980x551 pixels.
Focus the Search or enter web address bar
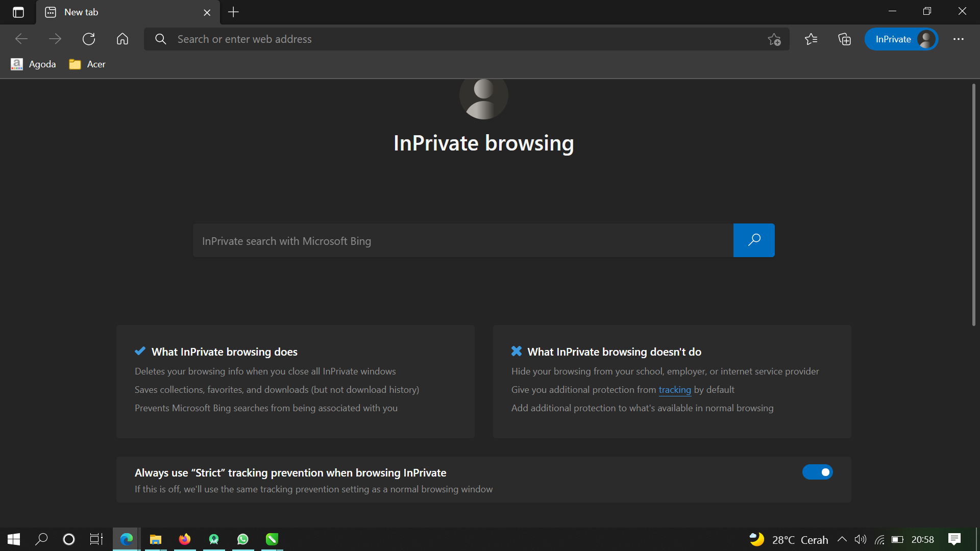[467, 39]
